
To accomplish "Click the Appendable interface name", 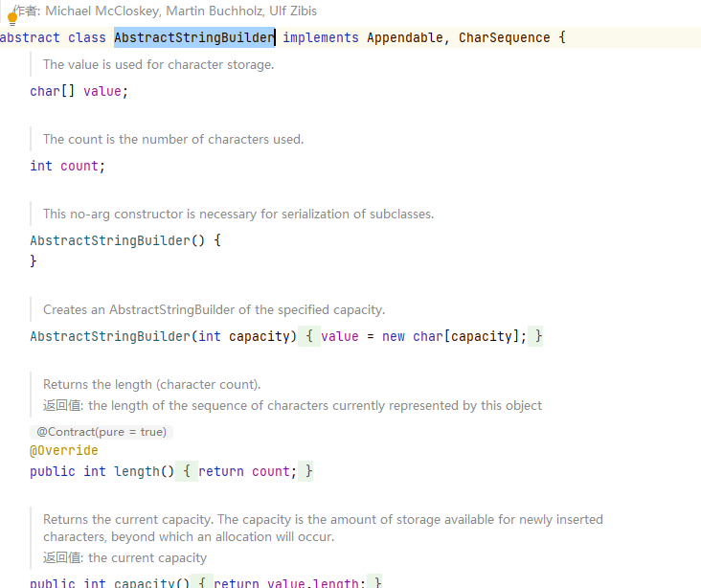I will click(x=404, y=37).
